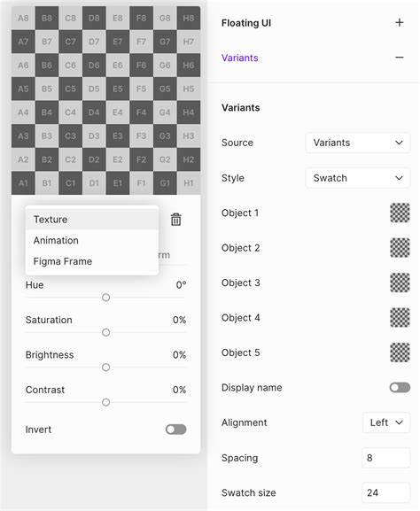The image size is (420, 511).
Task: Open the Source dropdown
Action: (358, 143)
